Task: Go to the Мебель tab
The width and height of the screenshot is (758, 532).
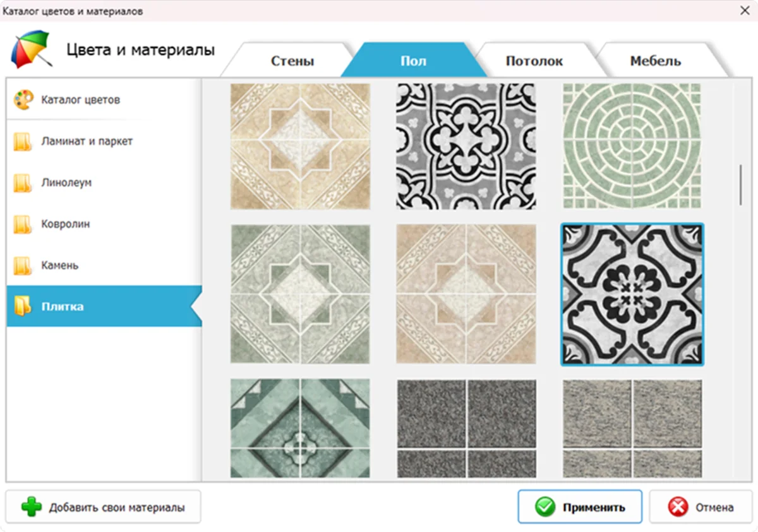Action: 655,61
